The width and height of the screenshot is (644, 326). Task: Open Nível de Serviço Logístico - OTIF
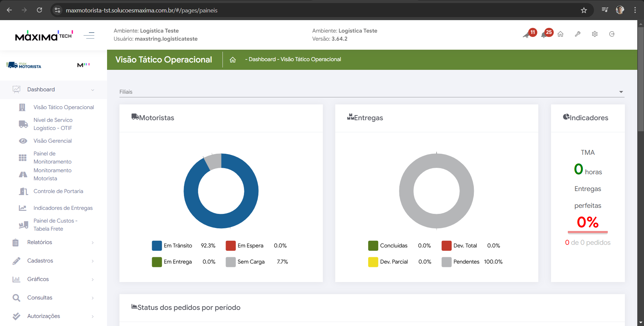tap(53, 124)
